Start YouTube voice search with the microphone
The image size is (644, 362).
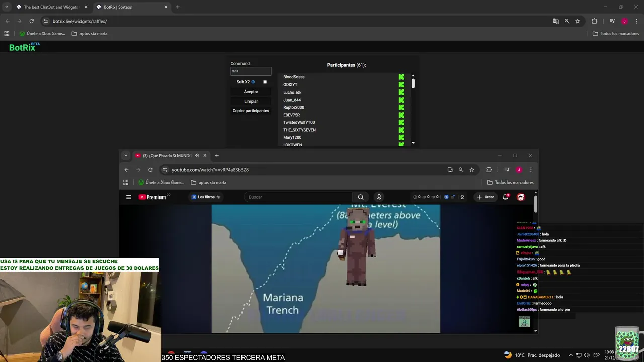point(379,197)
